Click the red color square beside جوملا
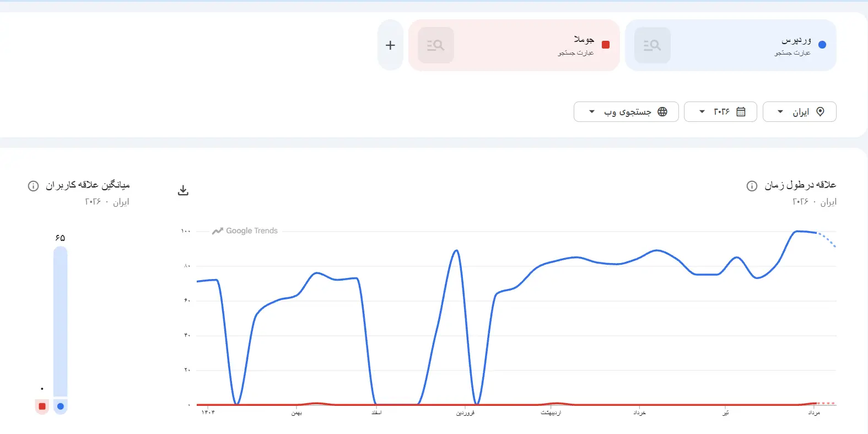 tap(606, 45)
